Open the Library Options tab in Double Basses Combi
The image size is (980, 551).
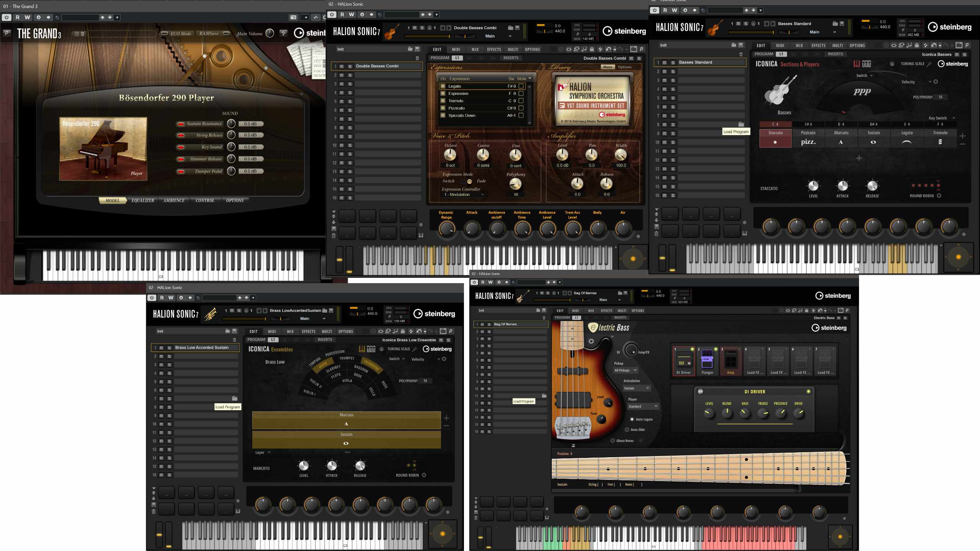tap(624, 67)
